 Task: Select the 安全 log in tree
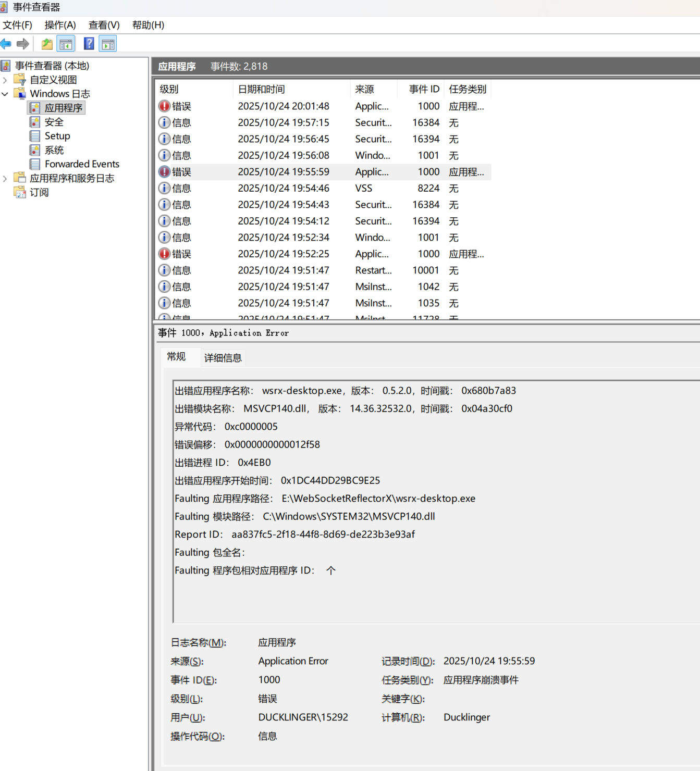point(54,122)
